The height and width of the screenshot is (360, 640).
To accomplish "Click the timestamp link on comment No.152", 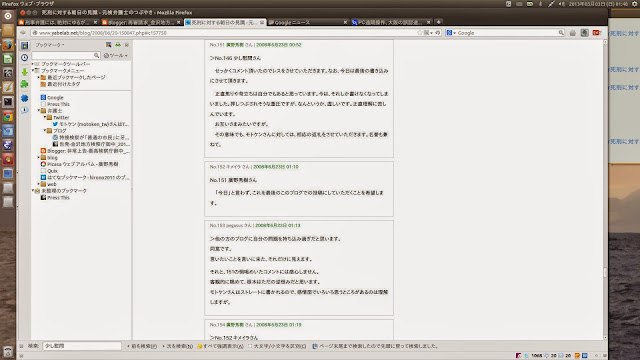I will 276,167.
